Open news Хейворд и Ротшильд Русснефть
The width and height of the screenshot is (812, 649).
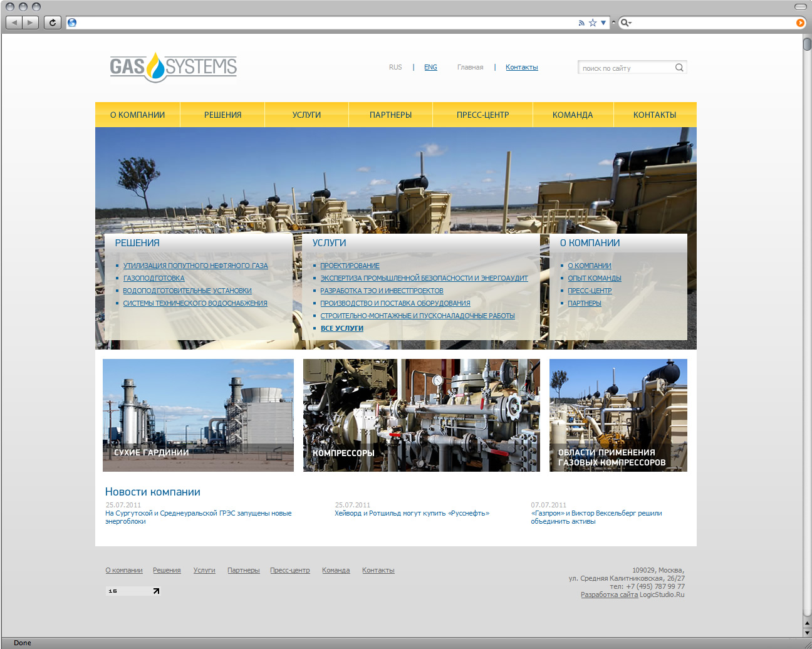(x=412, y=513)
